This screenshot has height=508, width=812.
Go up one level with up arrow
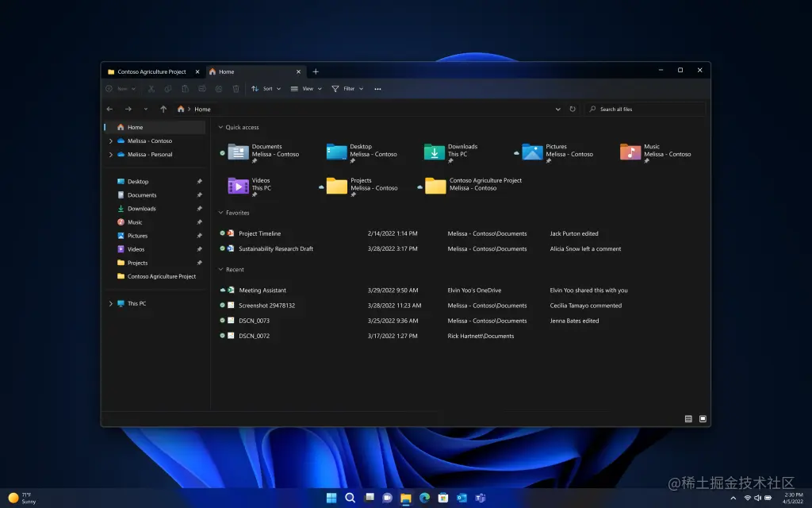pos(163,109)
